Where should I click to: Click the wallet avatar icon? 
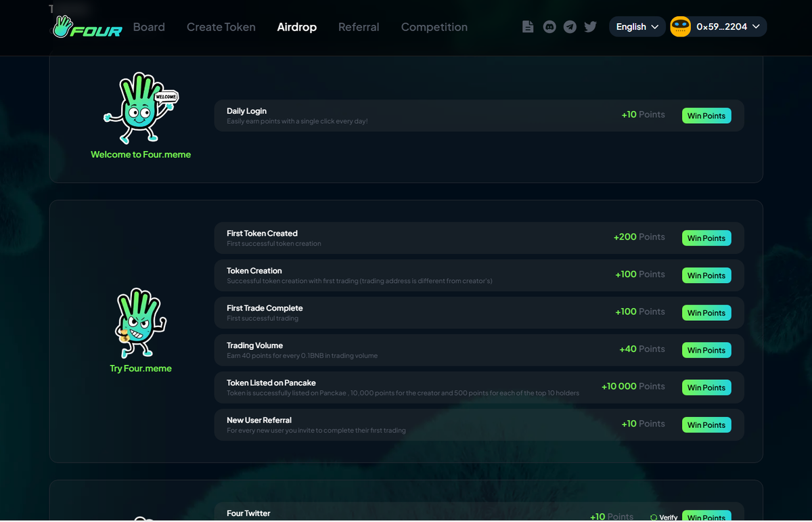pos(680,27)
